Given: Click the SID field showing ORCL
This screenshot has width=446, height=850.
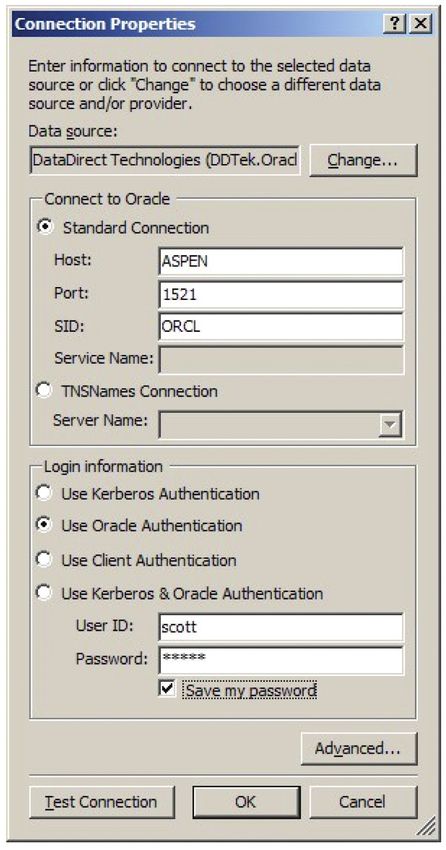Looking at the screenshot, I should pos(281,327).
